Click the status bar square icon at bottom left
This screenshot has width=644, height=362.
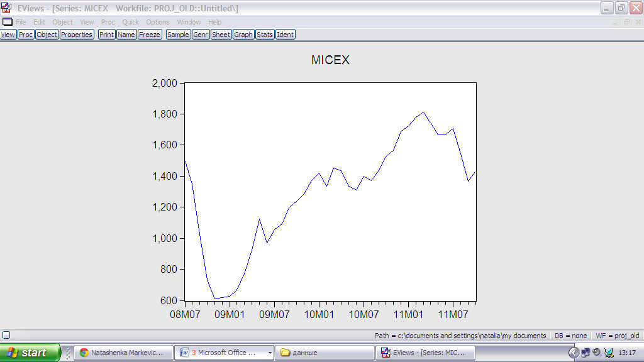tap(6, 336)
